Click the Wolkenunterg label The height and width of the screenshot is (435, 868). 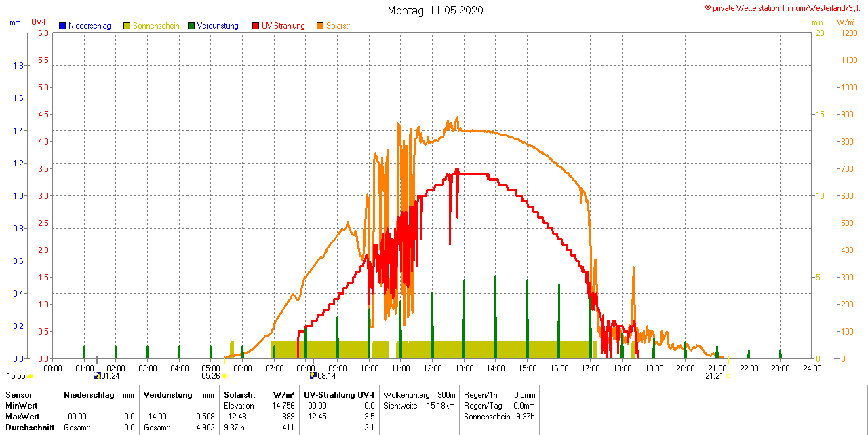(407, 394)
